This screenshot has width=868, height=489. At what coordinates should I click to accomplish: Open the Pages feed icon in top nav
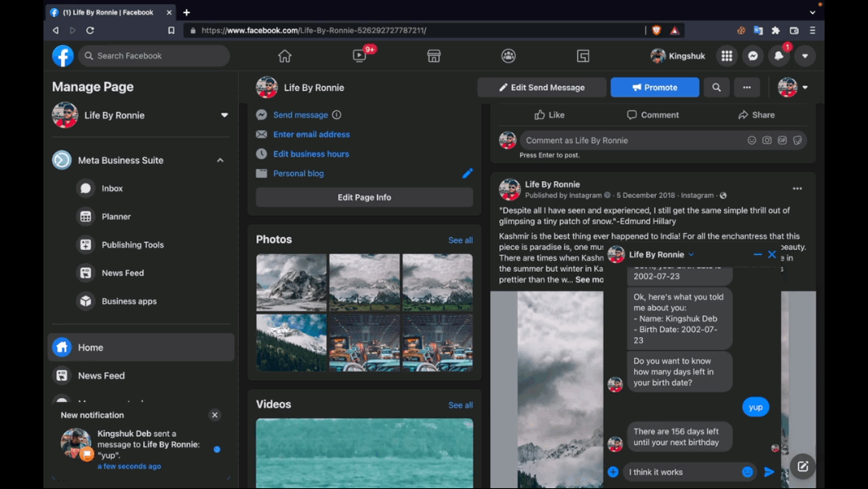[x=583, y=56]
